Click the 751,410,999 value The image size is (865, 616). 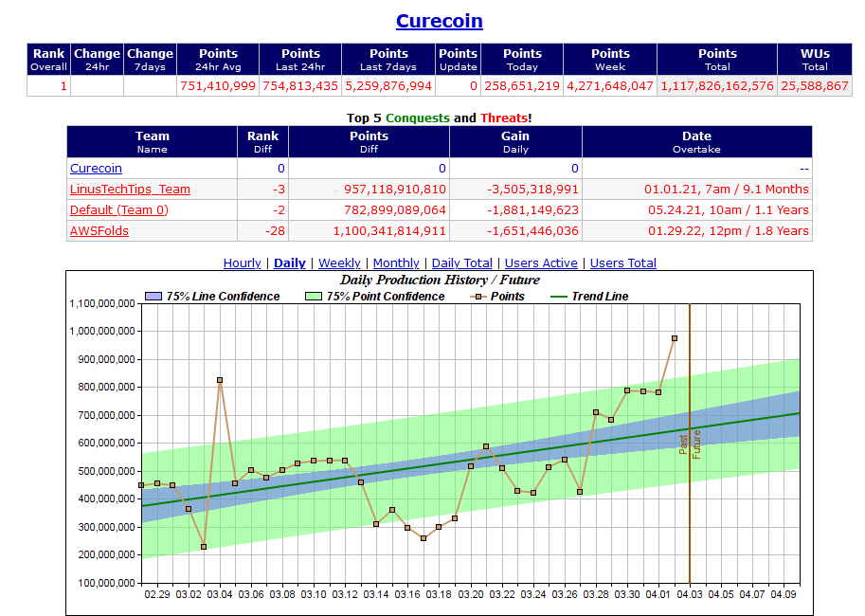tap(218, 86)
